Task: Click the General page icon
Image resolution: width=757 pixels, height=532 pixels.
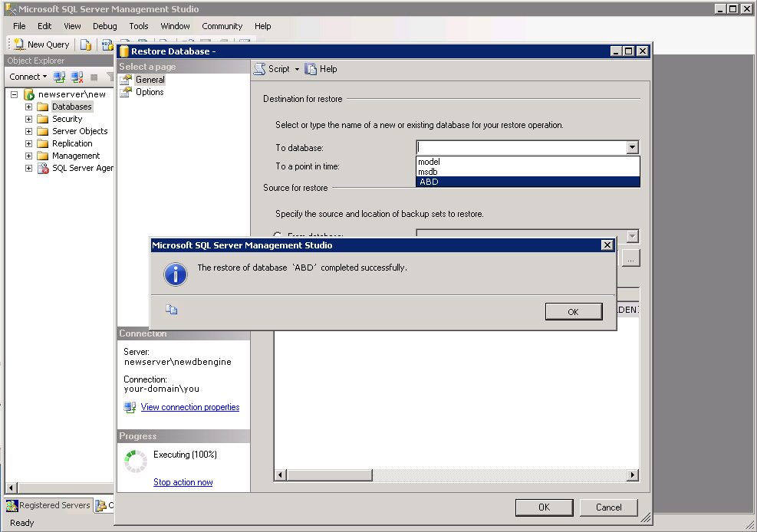Action: coord(126,80)
